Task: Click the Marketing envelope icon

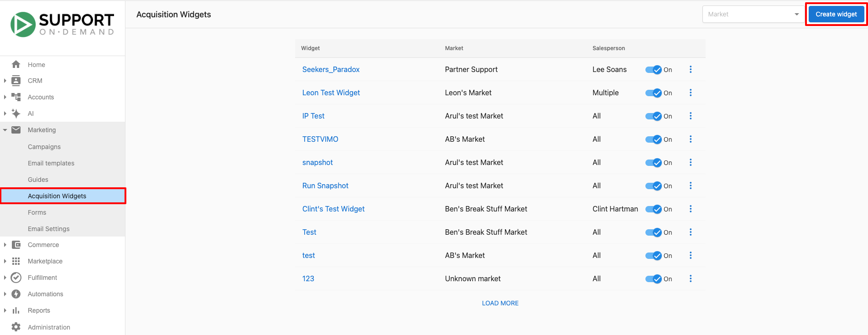Action: click(16, 130)
